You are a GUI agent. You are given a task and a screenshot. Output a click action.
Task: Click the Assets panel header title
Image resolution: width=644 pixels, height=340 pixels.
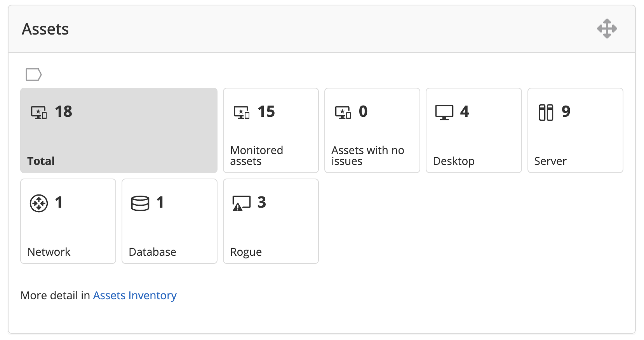coord(45,29)
